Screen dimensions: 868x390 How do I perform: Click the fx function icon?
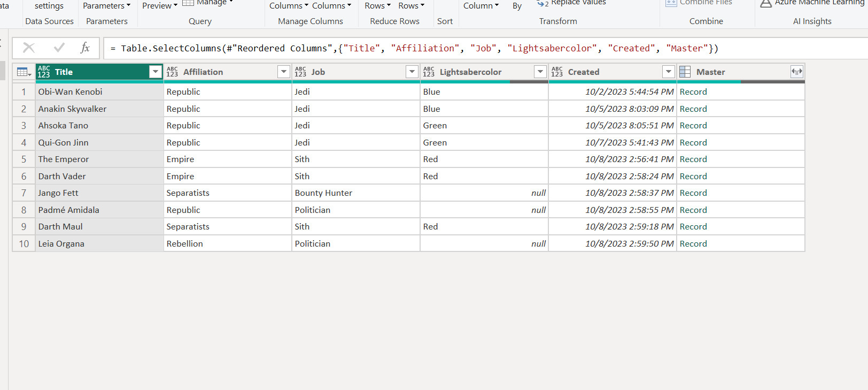click(85, 48)
